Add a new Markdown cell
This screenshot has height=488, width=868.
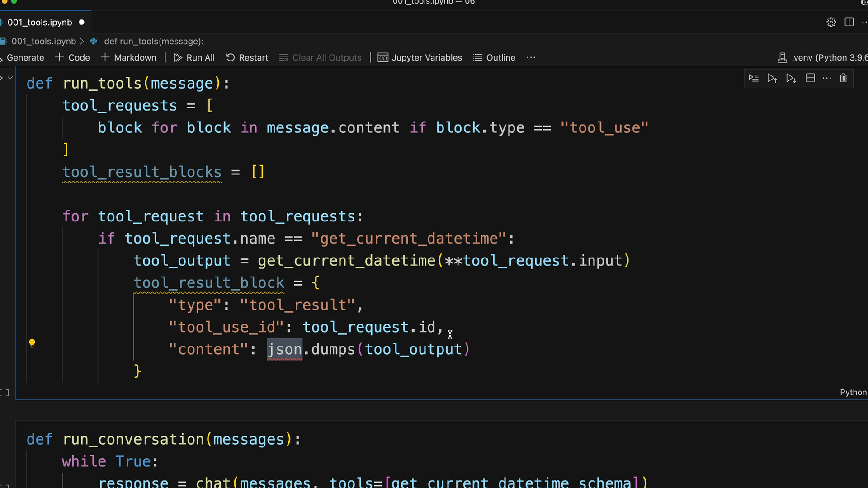129,57
